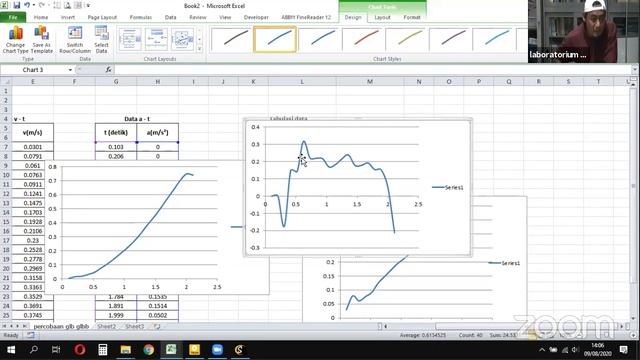The width and height of the screenshot is (640, 360).
Task: Open Opera browser from taskbar
Action: click(x=80, y=350)
